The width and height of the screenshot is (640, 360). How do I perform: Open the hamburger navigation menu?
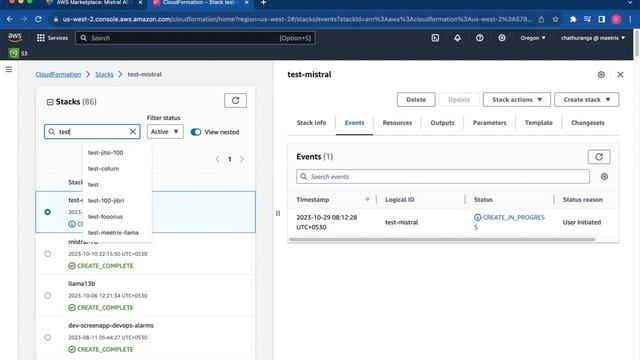[x=9, y=69]
